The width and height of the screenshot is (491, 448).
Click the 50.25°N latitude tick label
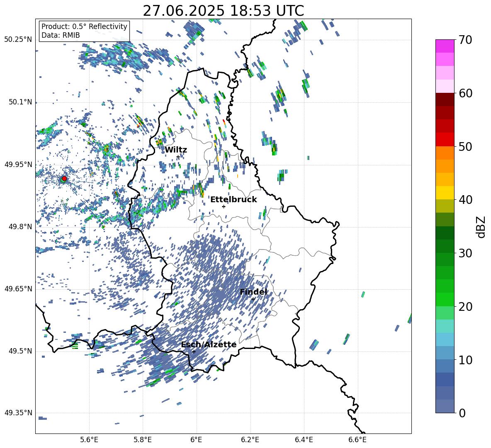tap(18, 40)
